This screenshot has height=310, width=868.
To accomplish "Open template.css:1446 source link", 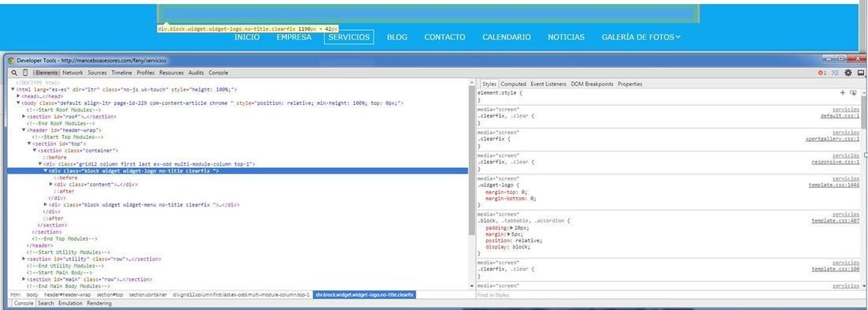I will tap(834, 185).
